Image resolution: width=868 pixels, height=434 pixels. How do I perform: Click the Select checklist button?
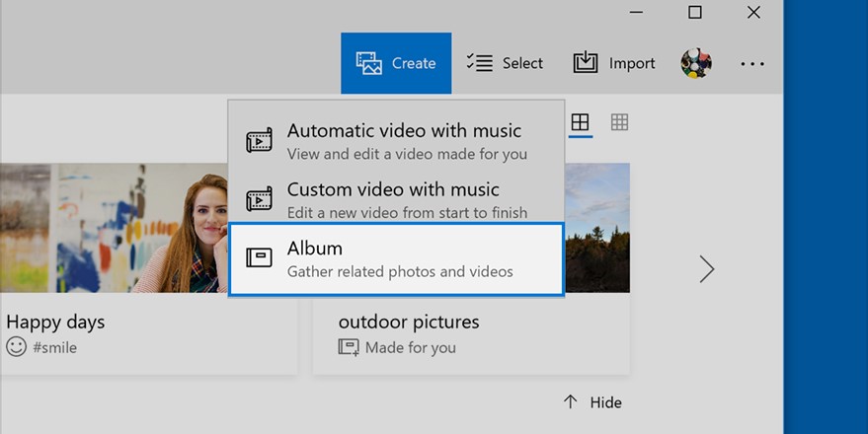pos(505,63)
